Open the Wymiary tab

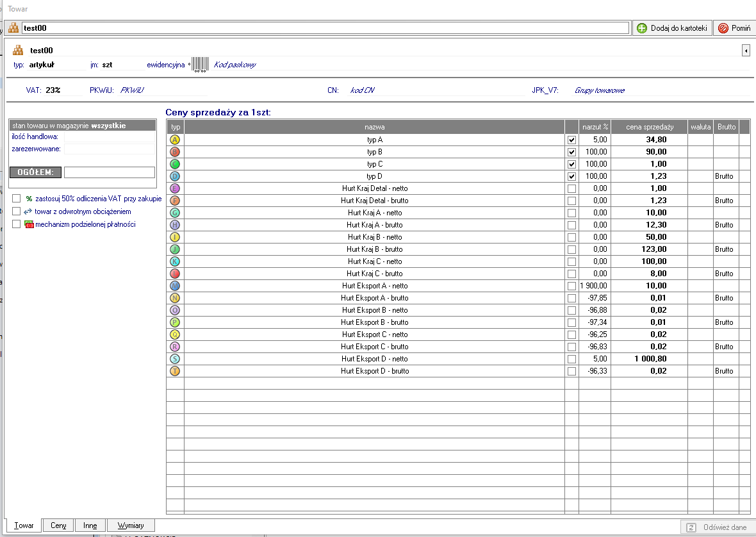click(x=131, y=525)
